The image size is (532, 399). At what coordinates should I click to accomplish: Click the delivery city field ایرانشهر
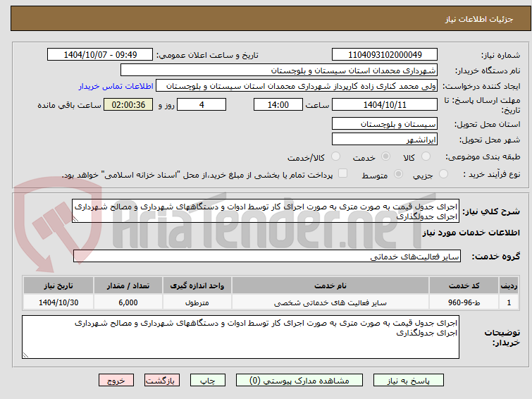tap(385, 139)
